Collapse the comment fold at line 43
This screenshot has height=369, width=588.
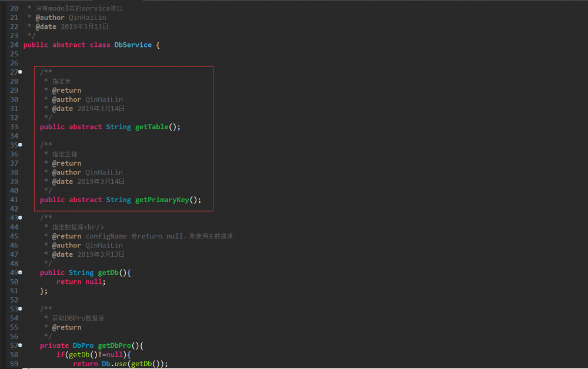point(19,217)
